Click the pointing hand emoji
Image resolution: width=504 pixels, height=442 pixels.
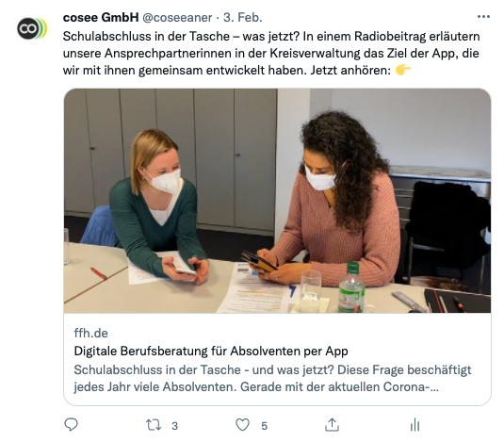(x=403, y=70)
